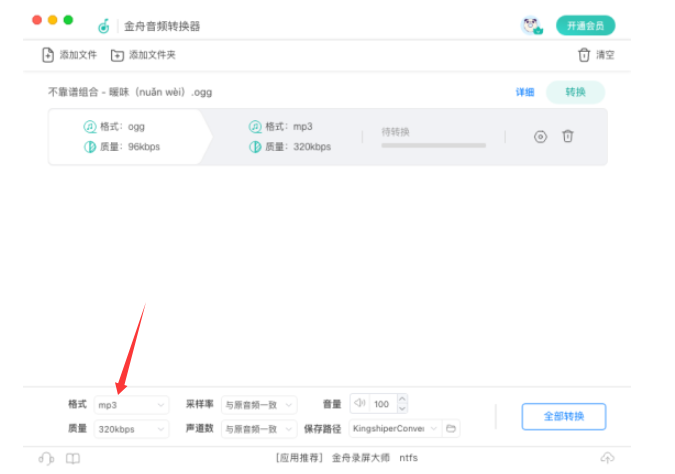Screen dimensions: 675x474
Task: Click the cloud upload icon in status bar
Action: click(607, 458)
